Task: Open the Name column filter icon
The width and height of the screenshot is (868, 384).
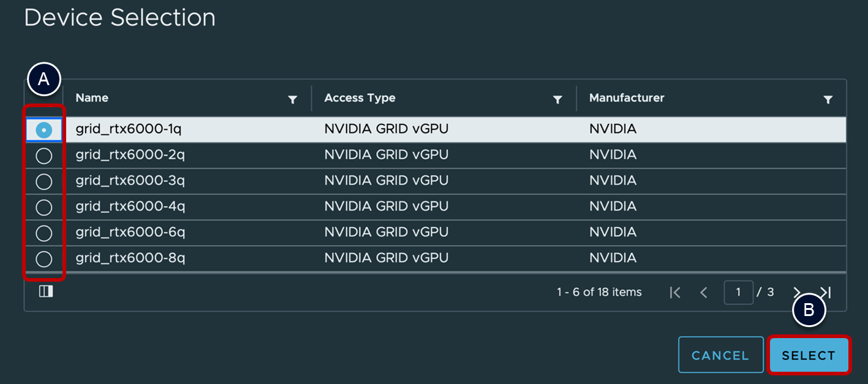Action: click(x=293, y=100)
